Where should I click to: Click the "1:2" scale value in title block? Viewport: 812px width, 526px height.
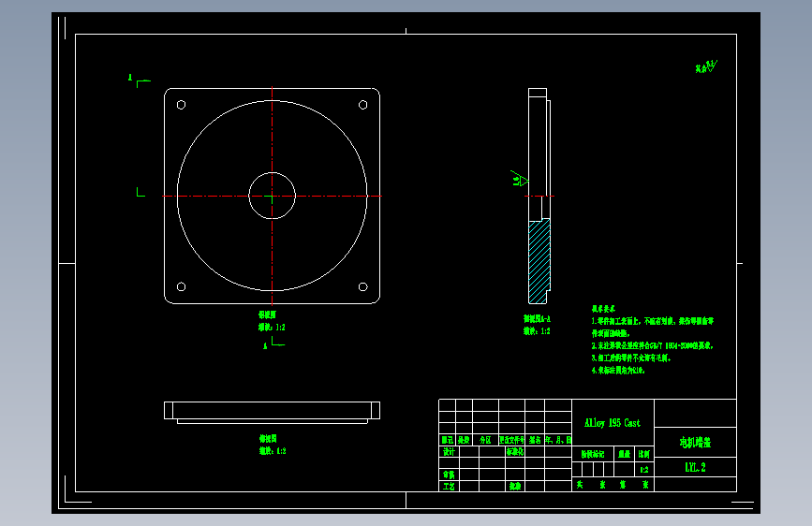(x=643, y=470)
